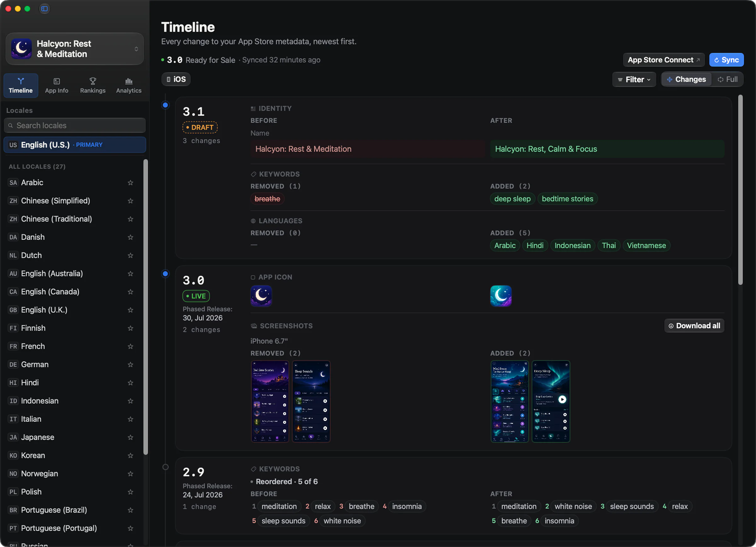Toggle the Finnish locale star

[x=130, y=328]
